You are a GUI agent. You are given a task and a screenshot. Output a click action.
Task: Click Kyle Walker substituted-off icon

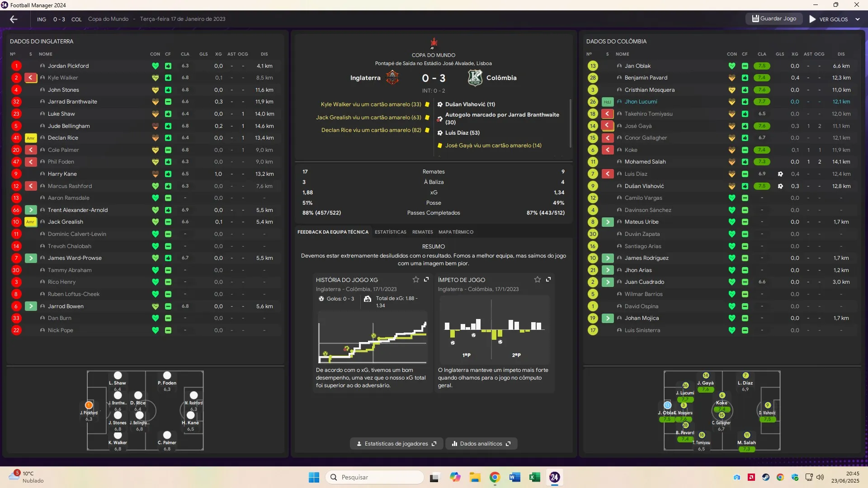pyautogui.click(x=30, y=78)
